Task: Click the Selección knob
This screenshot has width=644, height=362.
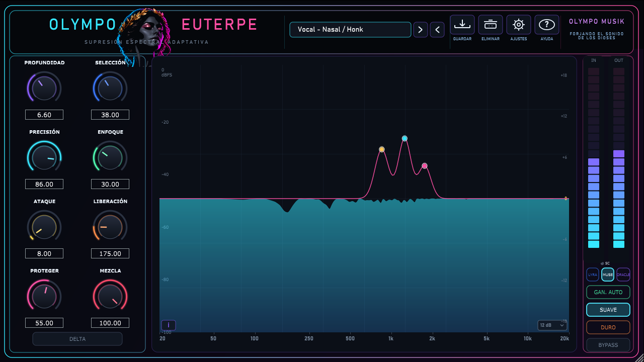Action: [110, 88]
